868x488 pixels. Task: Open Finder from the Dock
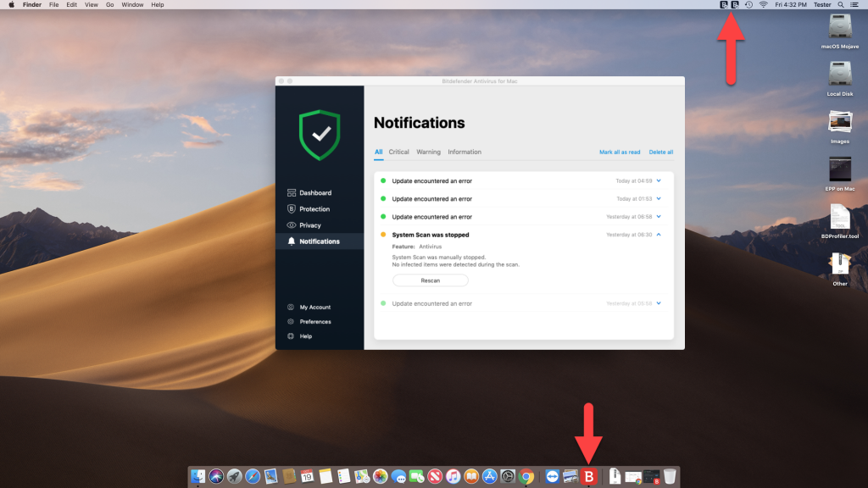[198, 476]
